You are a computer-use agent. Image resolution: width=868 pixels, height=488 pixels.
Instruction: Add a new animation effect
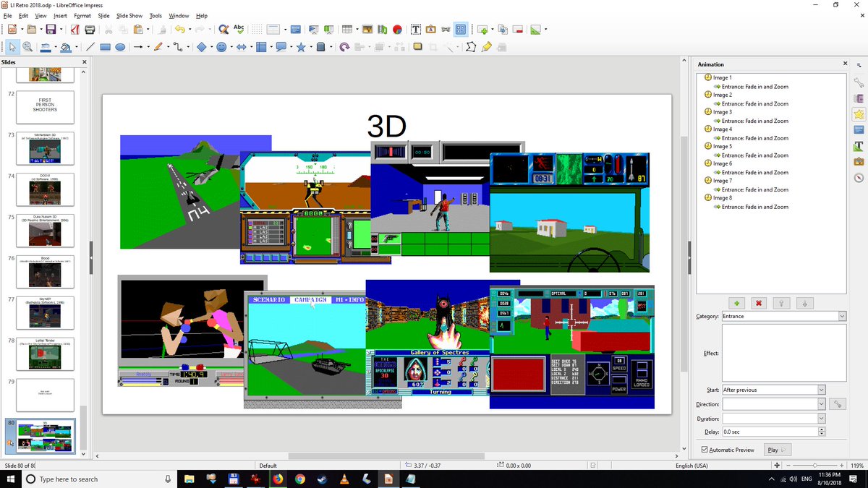coord(737,303)
